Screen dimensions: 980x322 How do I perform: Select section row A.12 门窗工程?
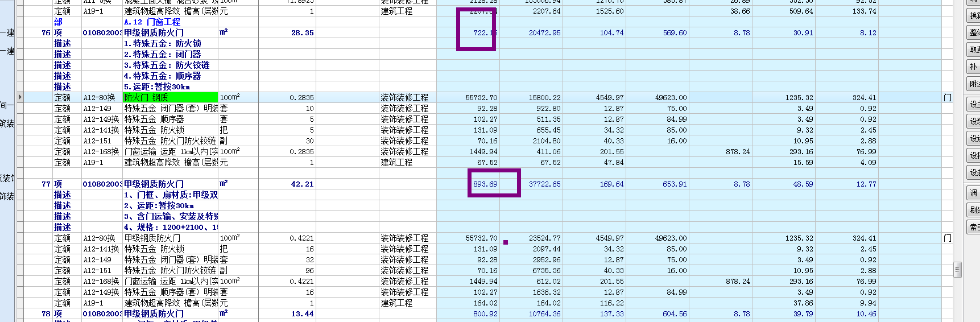pyautogui.click(x=152, y=22)
